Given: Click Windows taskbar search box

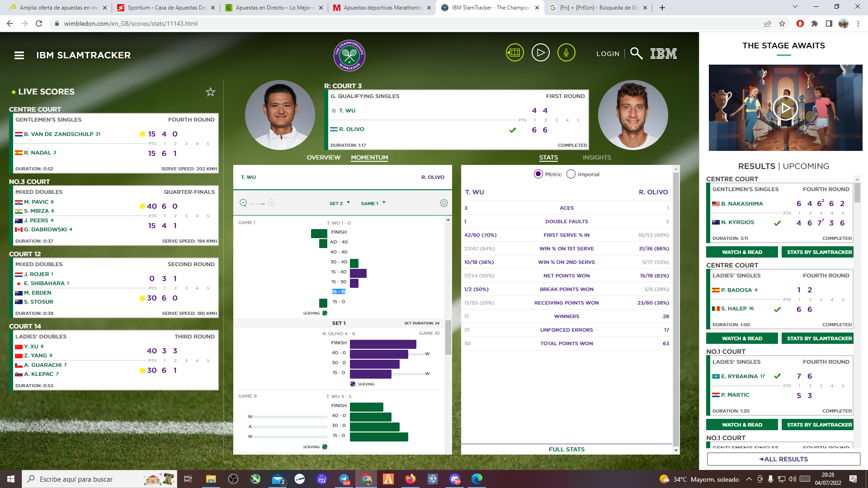Looking at the screenshot, I should pos(99,479).
